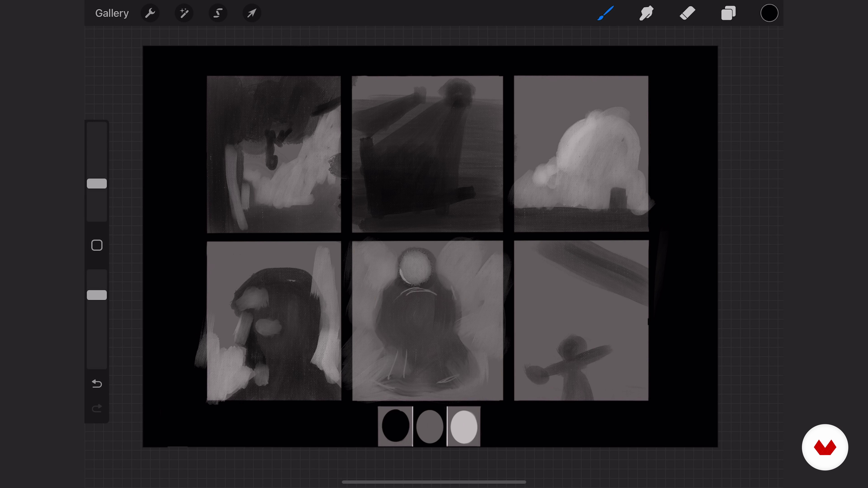Screen dimensions: 868x488
Task: Click the red logo badge button
Action: (825, 447)
